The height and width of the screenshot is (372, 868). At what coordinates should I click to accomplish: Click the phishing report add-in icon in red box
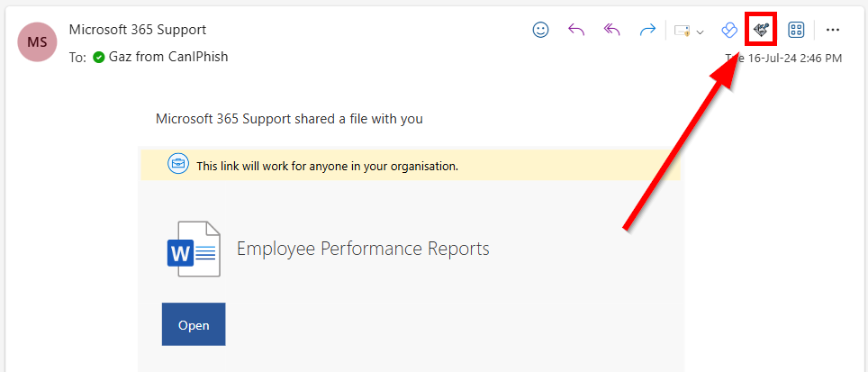point(762,30)
